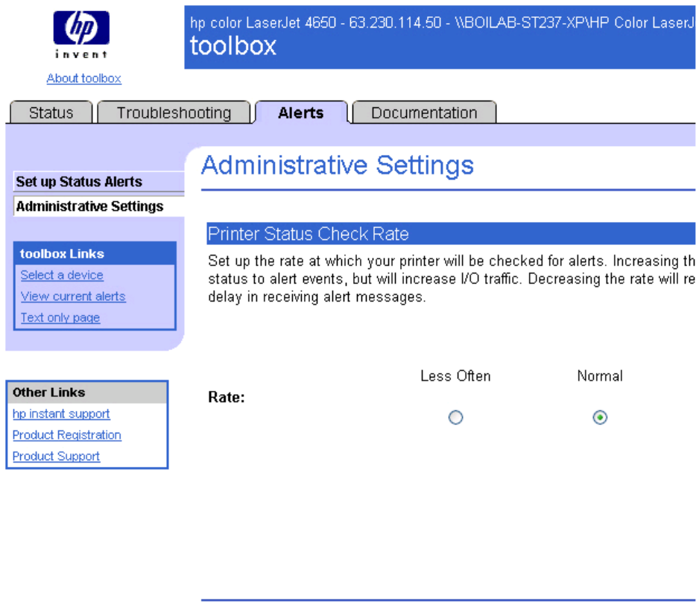The height and width of the screenshot is (616, 696).
Task: Open hp instant support link
Action: coord(61,413)
